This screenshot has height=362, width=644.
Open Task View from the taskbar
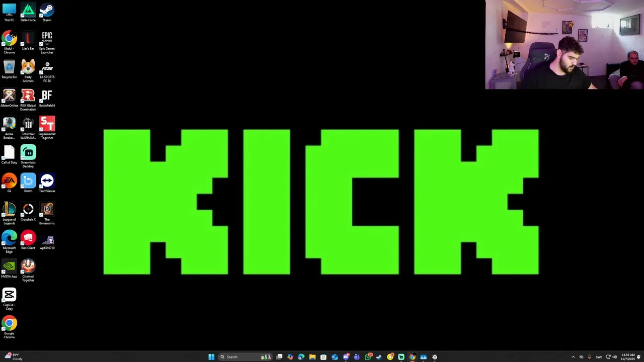(279, 357)
